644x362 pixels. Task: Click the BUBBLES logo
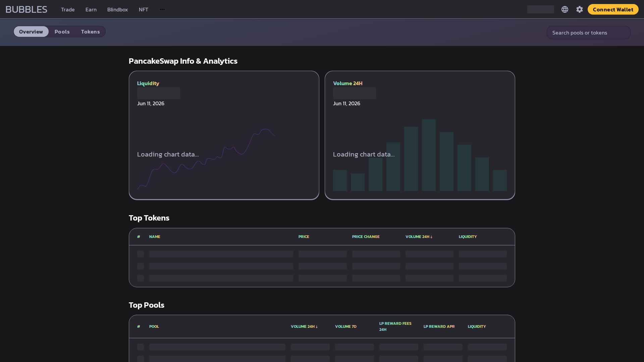click(x=26, y=9)
